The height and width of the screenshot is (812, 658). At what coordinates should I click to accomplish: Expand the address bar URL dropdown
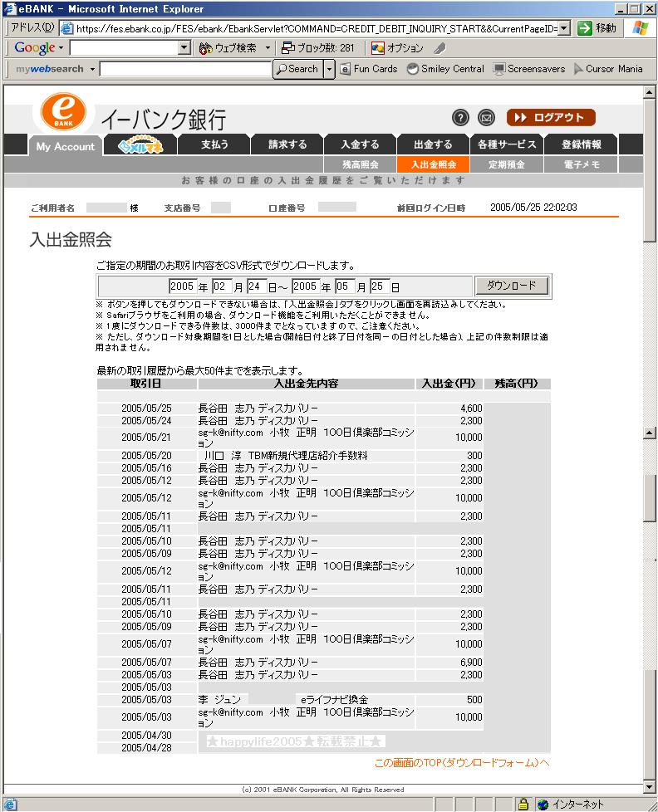(x=564, y=28)
